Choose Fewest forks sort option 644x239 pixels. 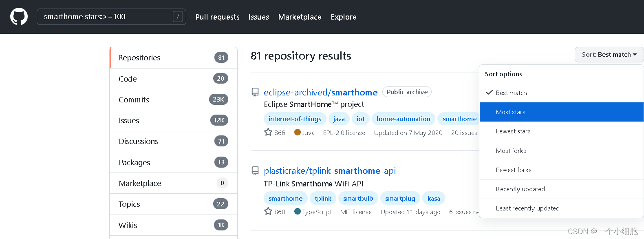(561, 170)
